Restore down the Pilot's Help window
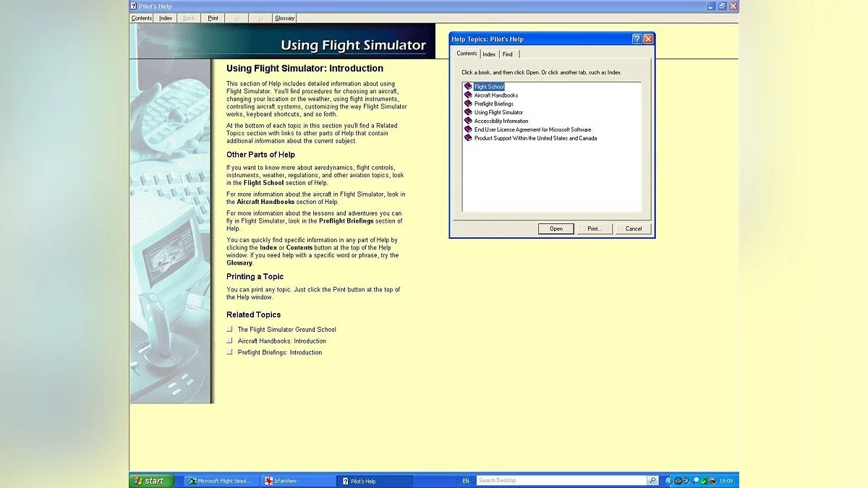 (x=722, y=6)
